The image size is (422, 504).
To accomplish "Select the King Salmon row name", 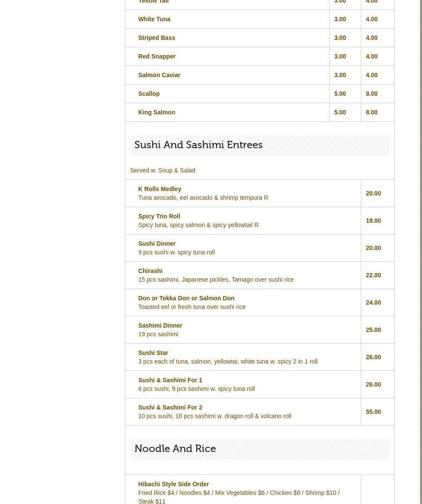I will click(x=157, y=112).
